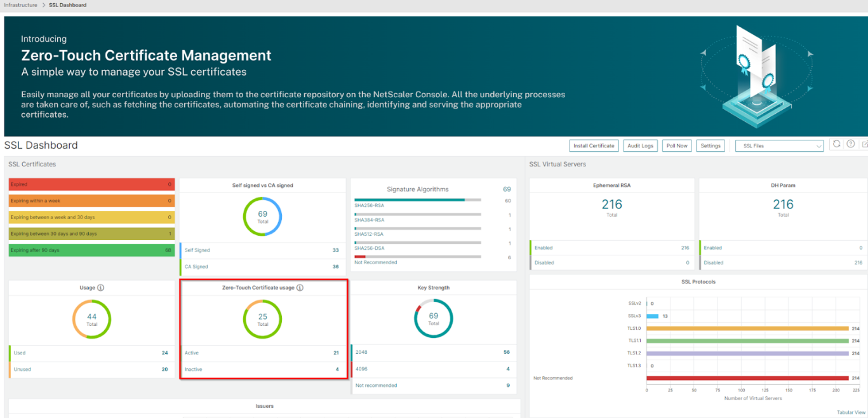The height and width of the screenshot is (418, 868).
Task: Click the 25 Total Zero-Touch donut chart
Action: (x=262, y=319)
